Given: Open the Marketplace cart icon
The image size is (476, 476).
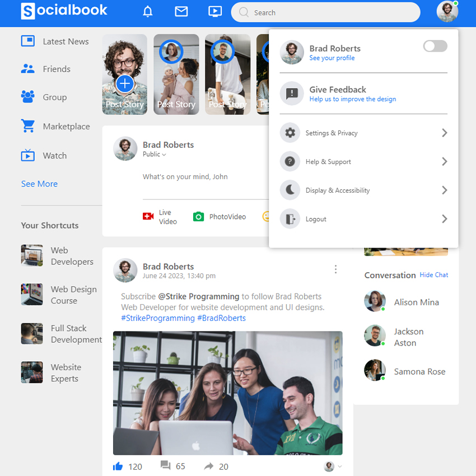Looking at the screenshot, I should click(28, 125).
